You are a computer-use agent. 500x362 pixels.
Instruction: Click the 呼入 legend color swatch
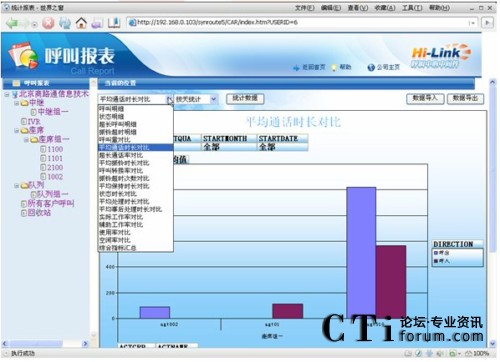(435, 261)
